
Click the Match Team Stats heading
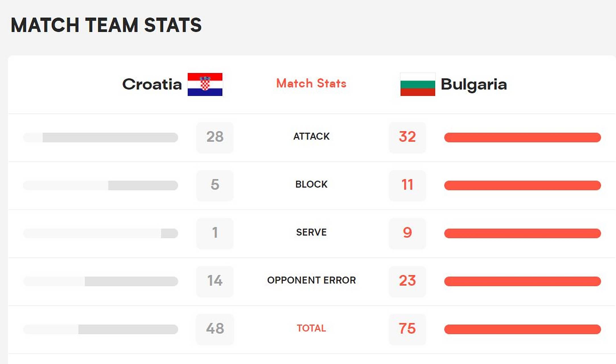click(x=106, y=25)
